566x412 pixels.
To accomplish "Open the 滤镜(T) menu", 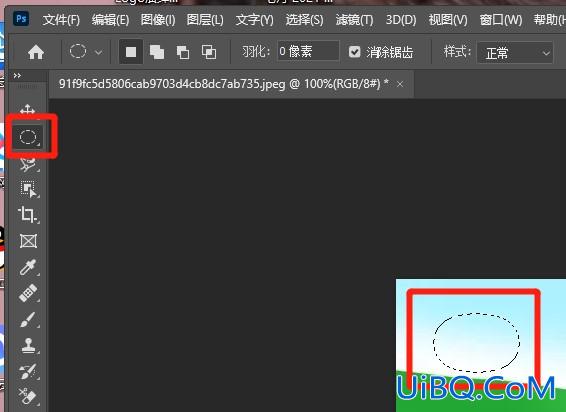I will tap(354, 19).
